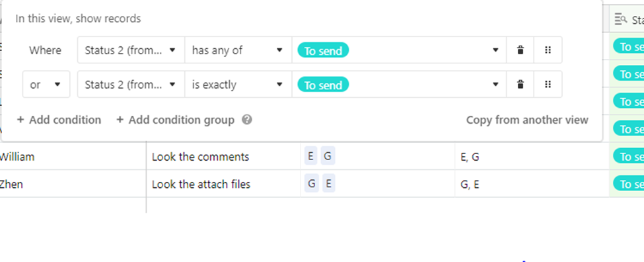Click linked record chip E in William row
644x262 pixels.
point(310,157)
